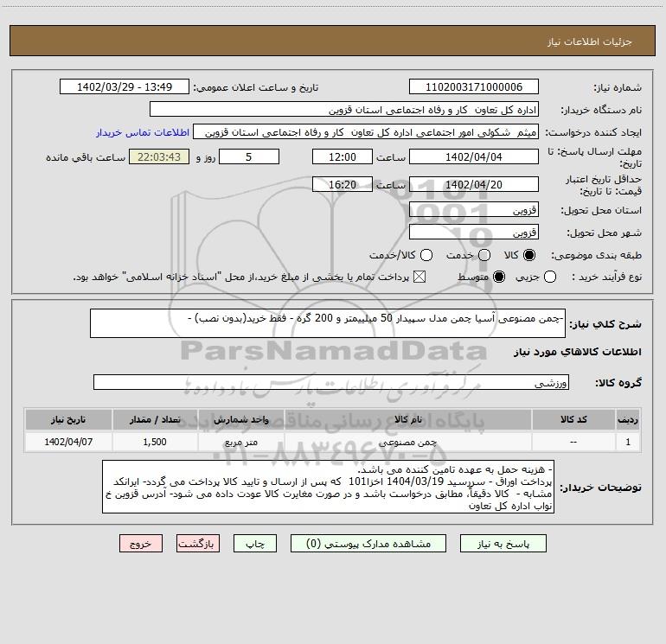This screenshot has width=666, height=644.
Task: Select the خدمت radio button
Action: coord(484,255)
